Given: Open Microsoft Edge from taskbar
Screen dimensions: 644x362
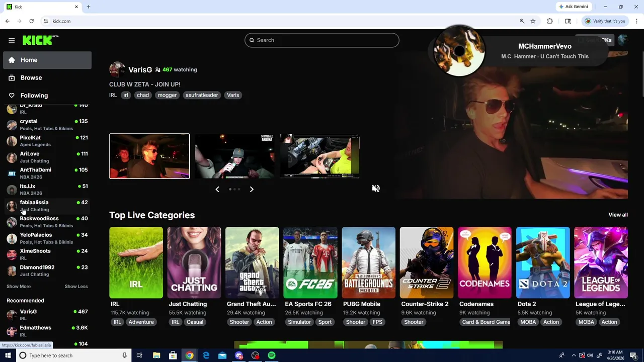Looking at the screenshot, I should (206, 355).
